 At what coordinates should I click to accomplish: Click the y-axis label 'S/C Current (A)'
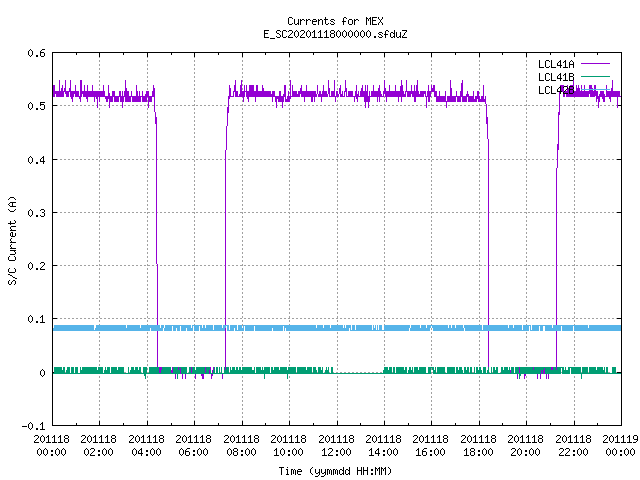(13, 241)
